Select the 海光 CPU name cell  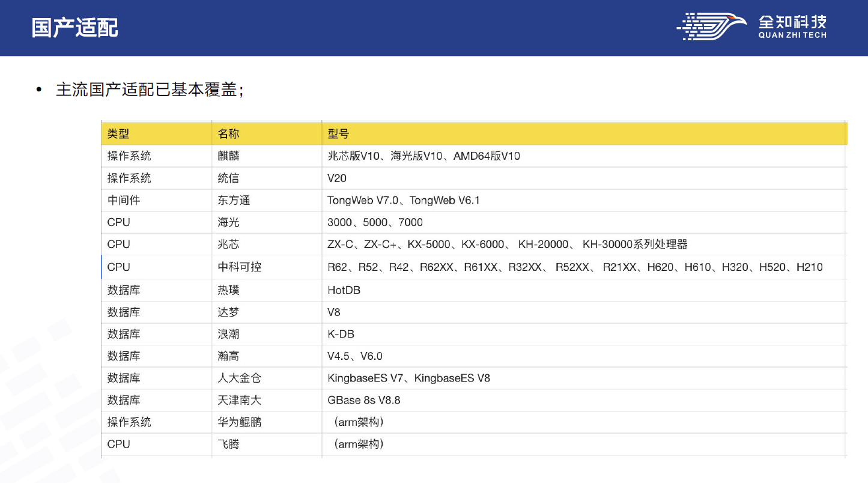[228, 222]
